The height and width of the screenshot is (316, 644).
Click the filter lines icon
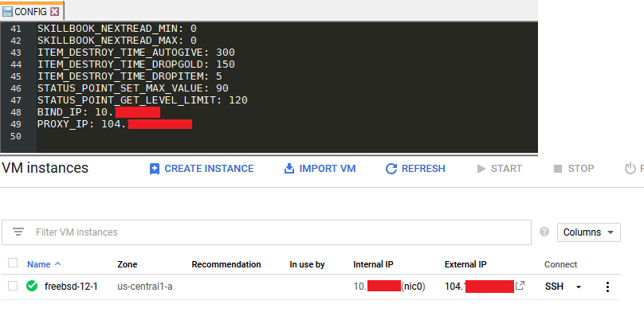pyautogui.click(x=18, y=232)
